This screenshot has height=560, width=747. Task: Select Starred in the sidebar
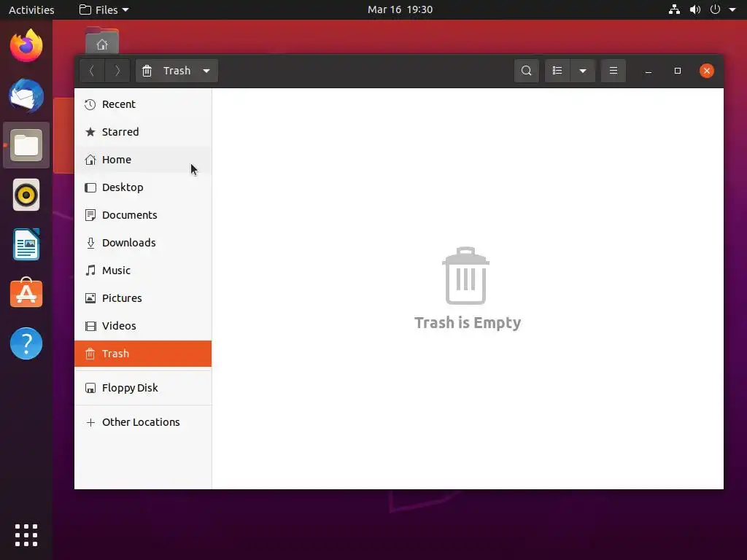[x=143, y=132]
